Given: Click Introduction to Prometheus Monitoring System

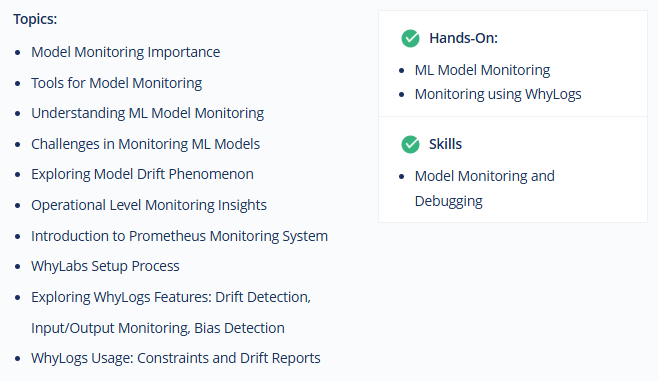Looking at the screenshot, I should [x=179, y=236].
